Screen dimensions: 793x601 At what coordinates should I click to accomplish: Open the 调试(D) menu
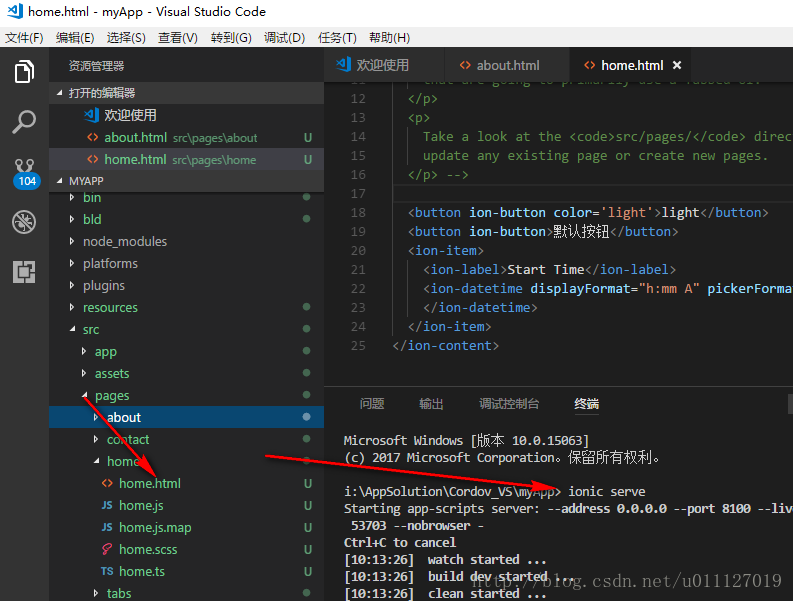pyautogui.click(x=284, y=37)
